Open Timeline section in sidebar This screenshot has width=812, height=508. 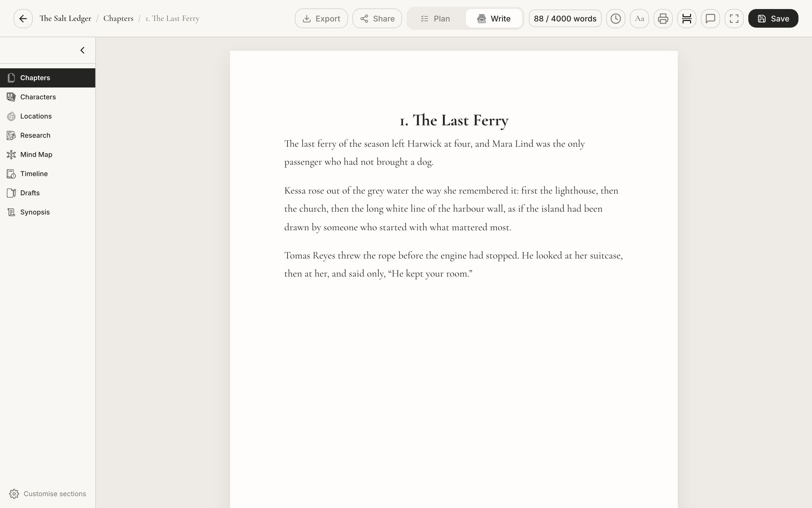pyautogui.click(x=48, y=174)
